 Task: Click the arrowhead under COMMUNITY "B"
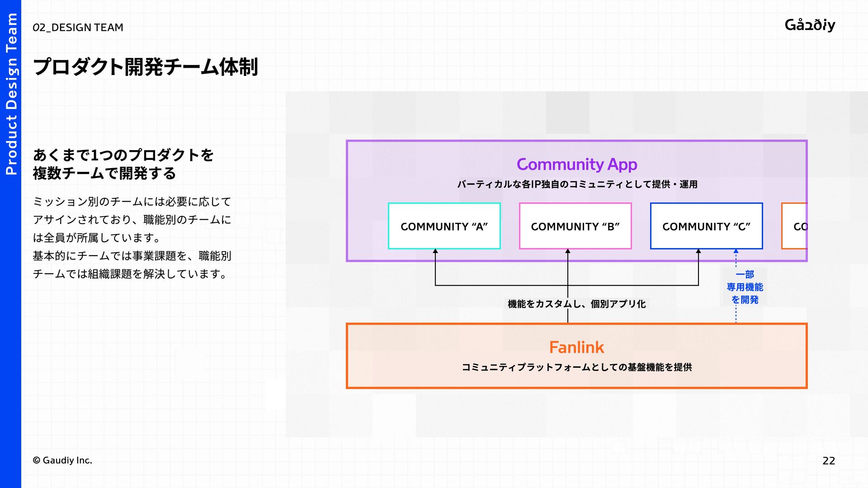coord(568,251)
